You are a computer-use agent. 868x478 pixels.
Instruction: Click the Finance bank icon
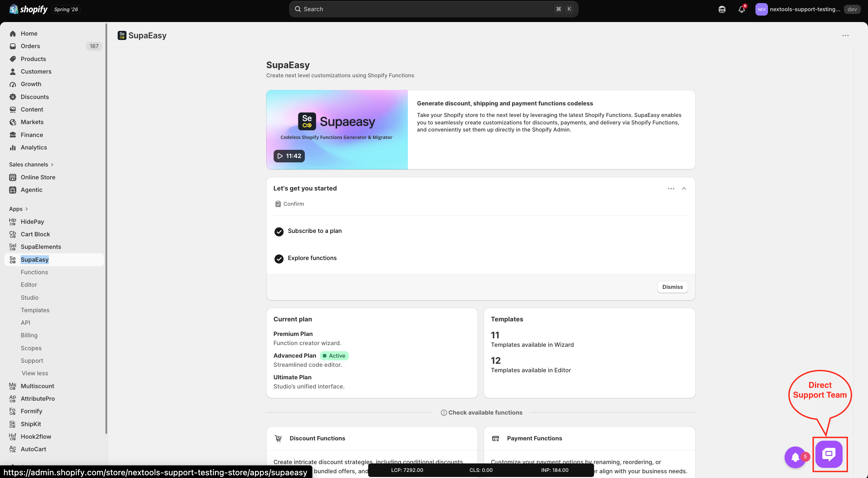(13, 135)
